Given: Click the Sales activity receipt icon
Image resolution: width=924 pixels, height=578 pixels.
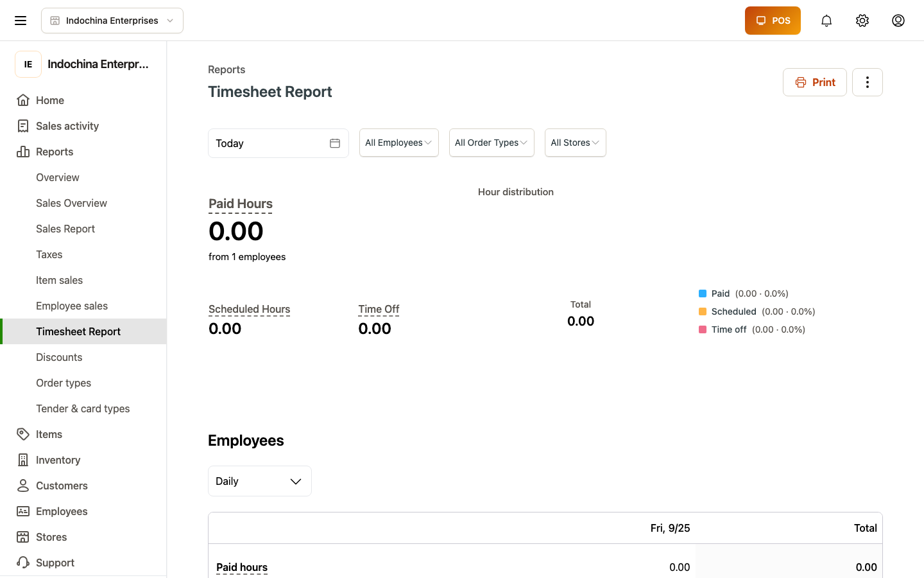Looking at the screenshot, I should click(23, 126).
